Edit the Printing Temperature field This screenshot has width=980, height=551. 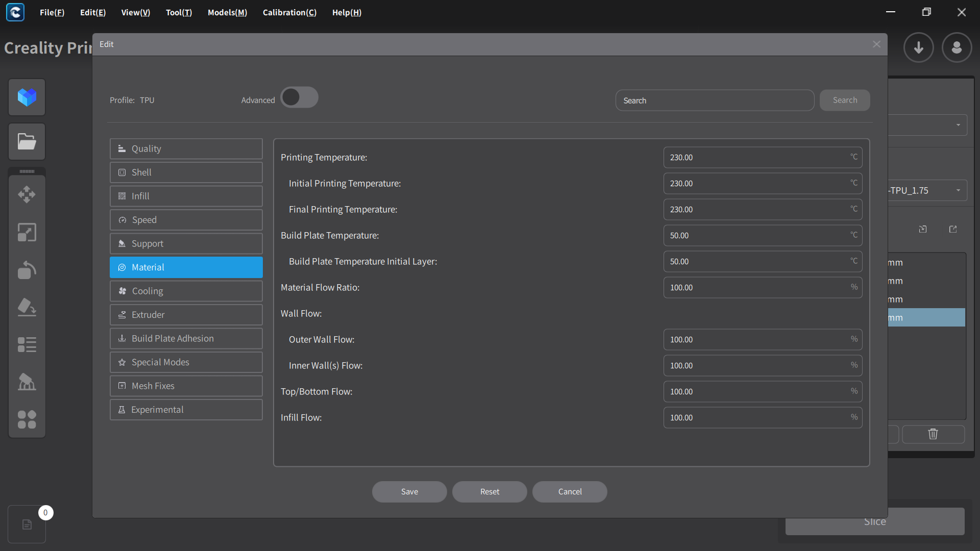(x=763, y=158)
